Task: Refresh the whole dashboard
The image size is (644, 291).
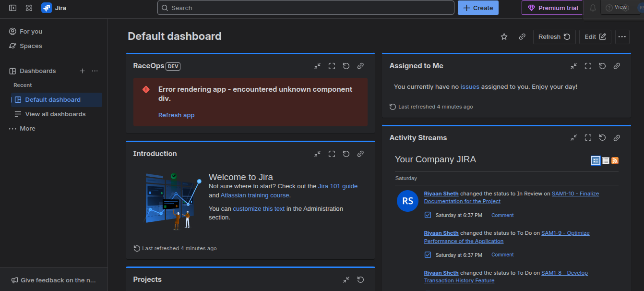Action: click(x=554, y=36)
